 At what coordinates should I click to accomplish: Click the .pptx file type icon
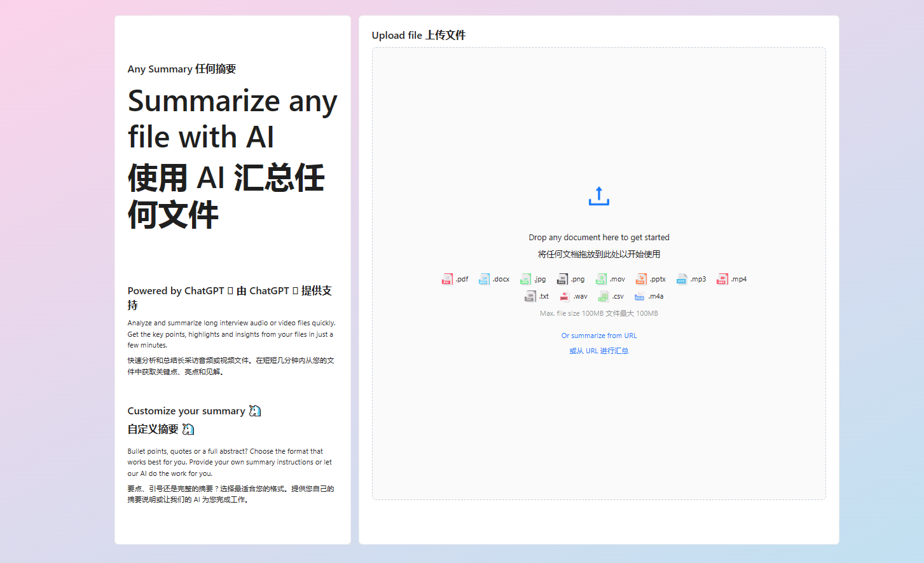pos(641,279)
